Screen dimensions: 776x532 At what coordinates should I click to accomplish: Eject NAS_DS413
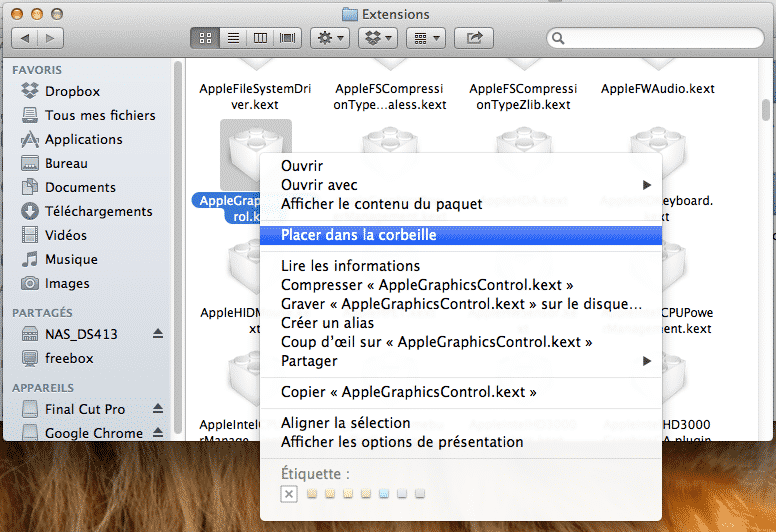(x=158, y=334)
